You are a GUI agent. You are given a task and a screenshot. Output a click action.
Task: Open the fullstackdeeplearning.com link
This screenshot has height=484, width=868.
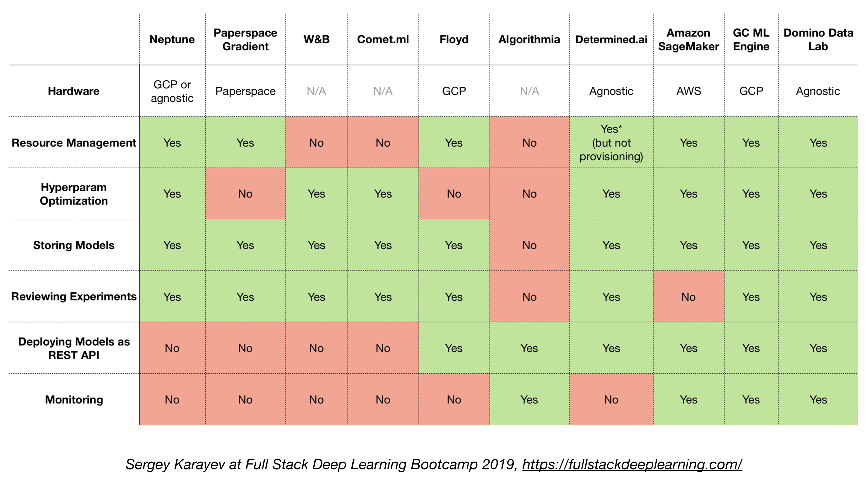[x=632, y=465]
